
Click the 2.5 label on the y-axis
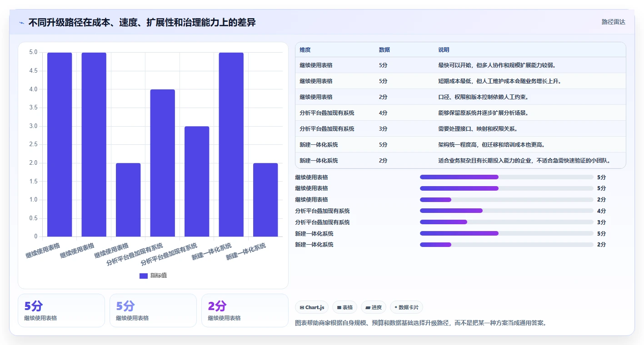point(33,144)
